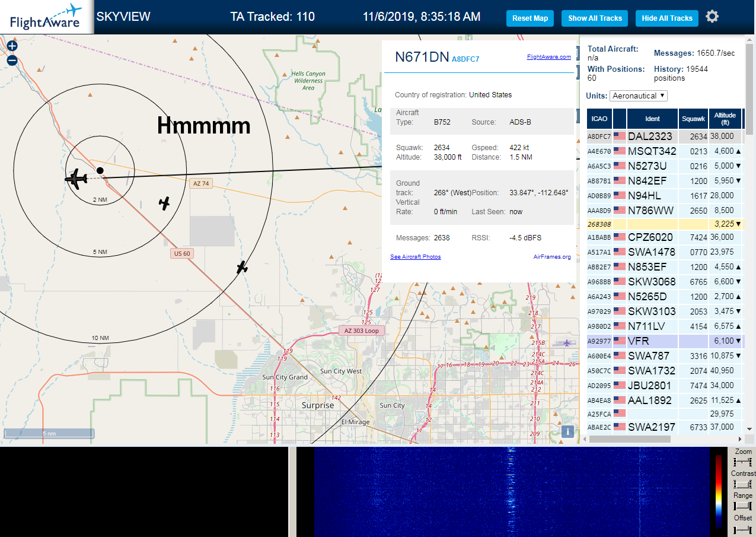Select the N5273U aircraft row
Viewport: 756px width, 537px height.
[x=665, y=166]
